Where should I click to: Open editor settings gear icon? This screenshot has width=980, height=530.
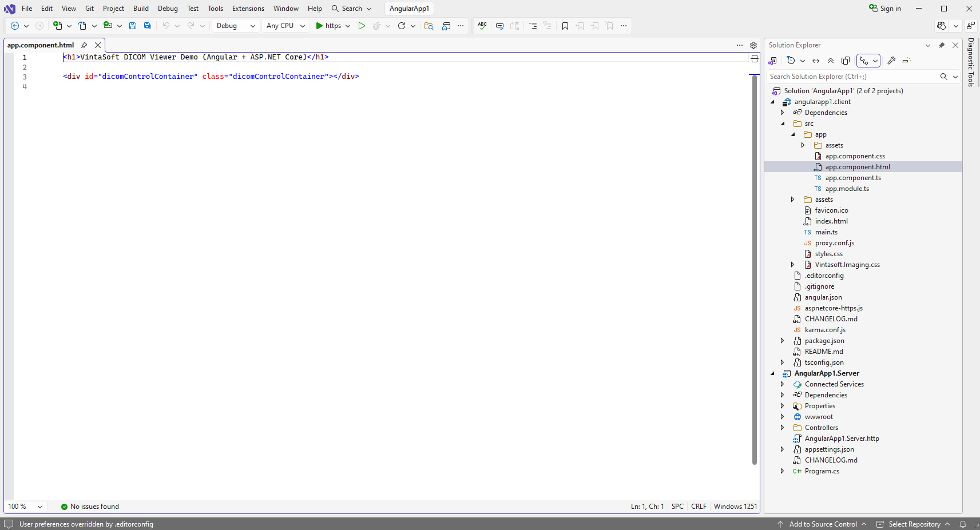(753, 45)
